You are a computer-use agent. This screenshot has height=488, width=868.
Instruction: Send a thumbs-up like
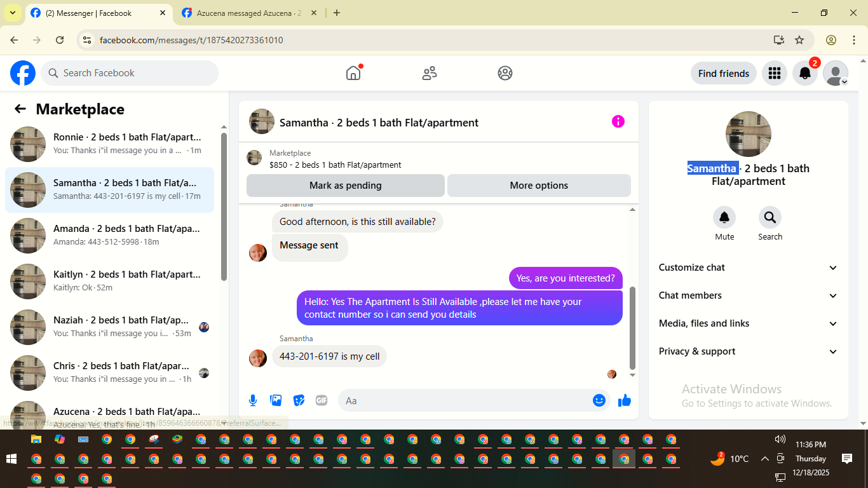click(625, 400)
